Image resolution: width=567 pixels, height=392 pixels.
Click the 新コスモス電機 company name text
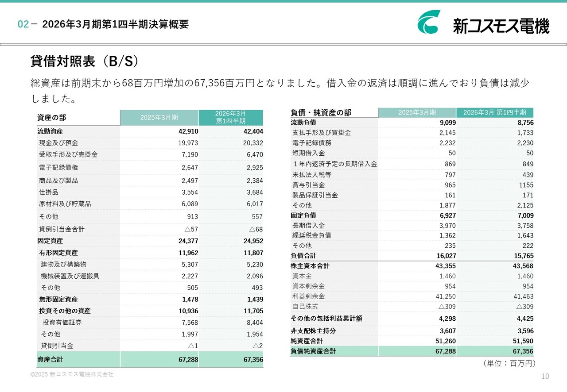(501, 26)
